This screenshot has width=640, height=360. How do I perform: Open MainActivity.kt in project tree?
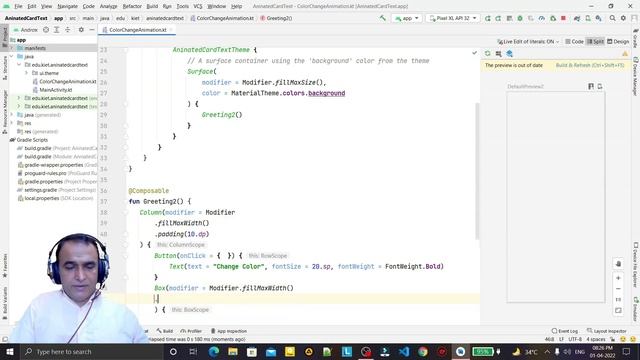[x=56, y=90]
